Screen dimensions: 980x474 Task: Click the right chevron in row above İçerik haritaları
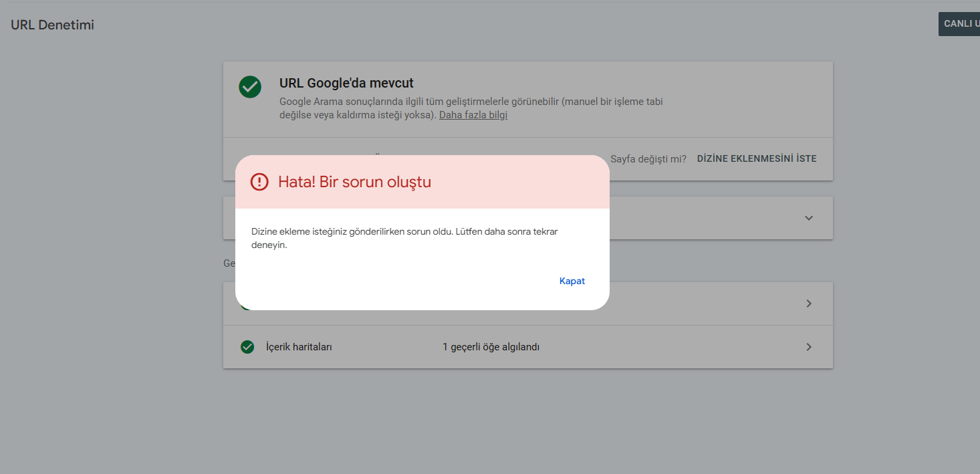(x=809, y=304)
